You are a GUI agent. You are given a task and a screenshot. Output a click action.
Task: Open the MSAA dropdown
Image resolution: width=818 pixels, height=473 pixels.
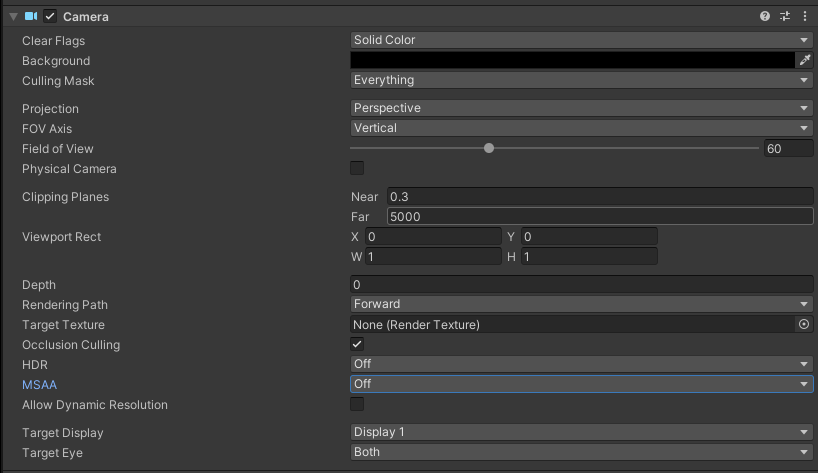(x=582, y=384)
